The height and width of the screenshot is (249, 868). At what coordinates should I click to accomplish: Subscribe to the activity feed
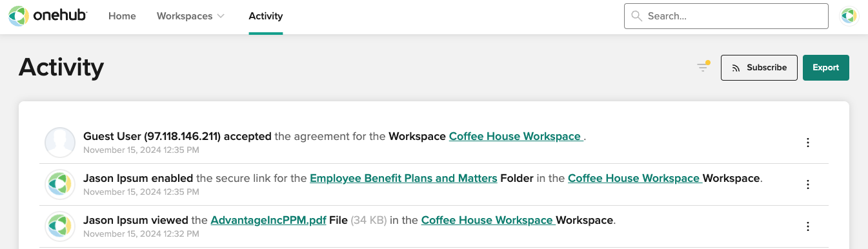pos(759,68)
